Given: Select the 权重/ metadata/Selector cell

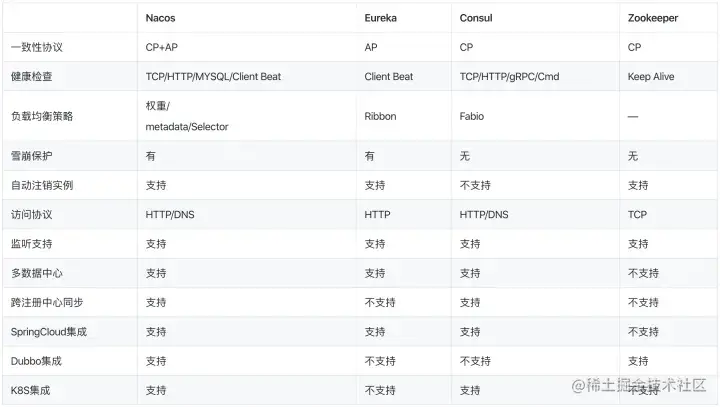Looking at the screenshot, I should click(x=187, y=116).
